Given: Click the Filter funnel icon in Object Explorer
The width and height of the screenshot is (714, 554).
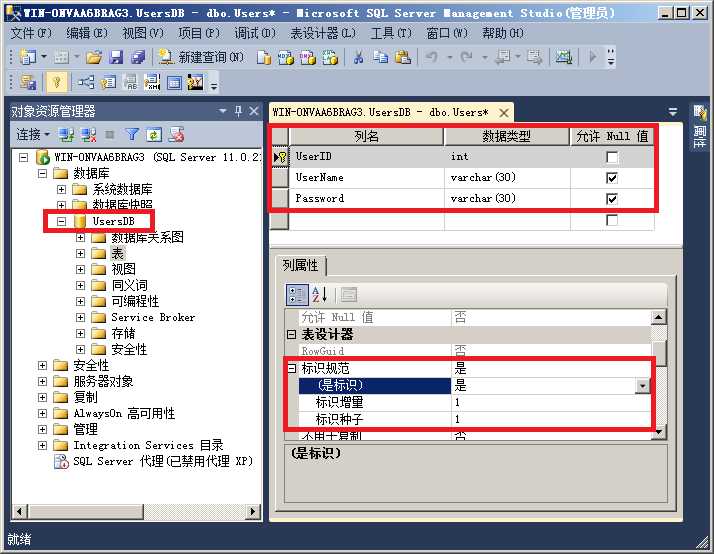Looking at the screenshot, I should click(133, 135).
